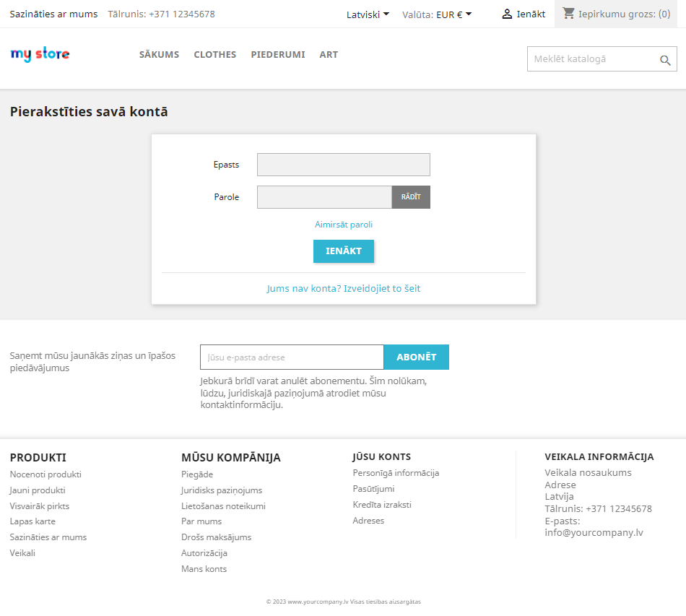Open the Latviski language dropdown
The width and height of the screenshot is (686, 616).
point(367,14)
